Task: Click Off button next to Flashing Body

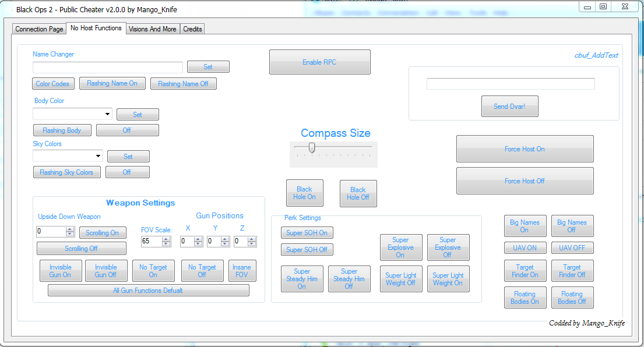Action: (127, 130)
